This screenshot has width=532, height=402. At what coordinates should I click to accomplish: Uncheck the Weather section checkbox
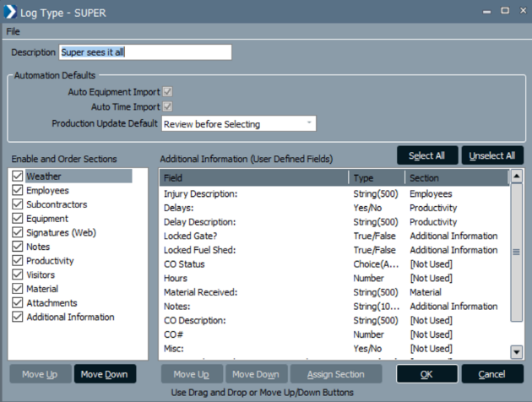click(17, 177)
